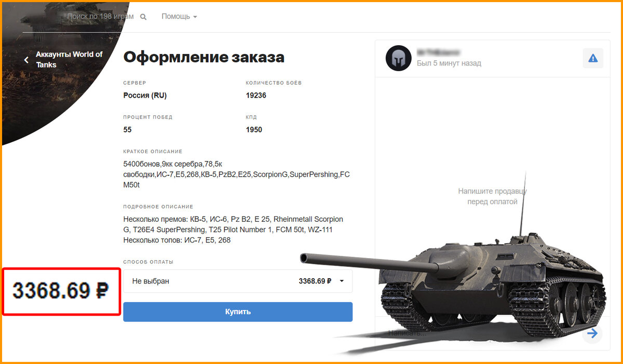Click the blurred seller username
Viewport: 623px width, 364px height.
click(x=439, y=52)
